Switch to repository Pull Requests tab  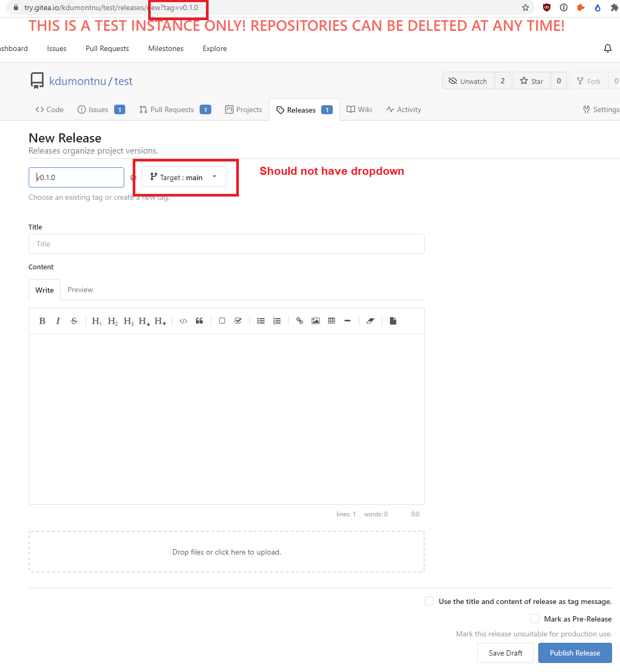[175, 109]
